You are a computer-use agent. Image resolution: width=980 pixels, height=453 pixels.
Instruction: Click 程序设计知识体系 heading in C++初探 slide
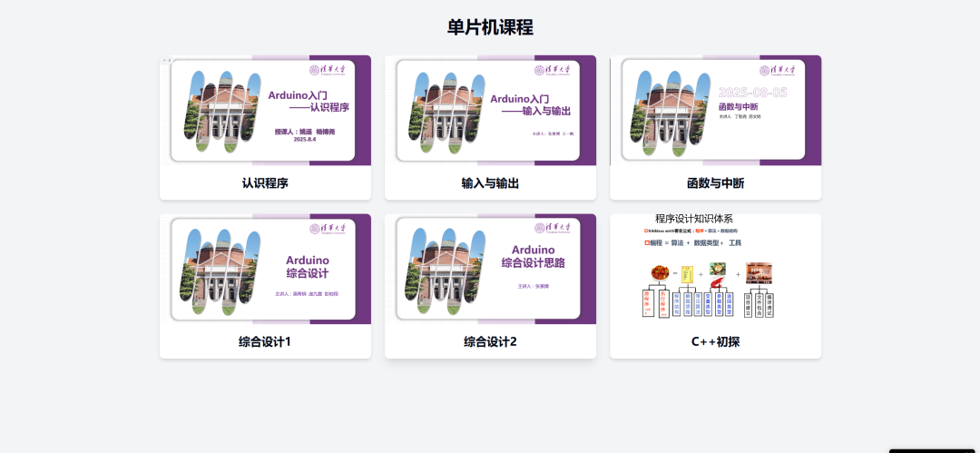(694, 219)
